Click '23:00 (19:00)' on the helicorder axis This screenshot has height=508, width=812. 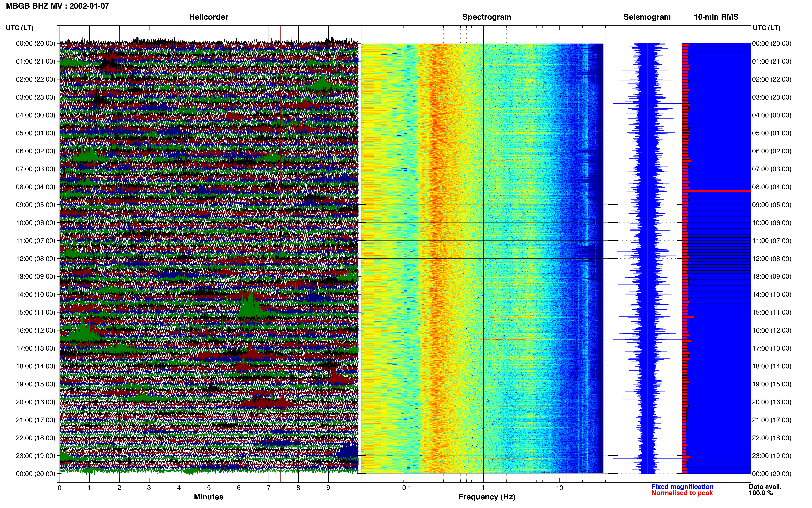(x=36, y=456)
